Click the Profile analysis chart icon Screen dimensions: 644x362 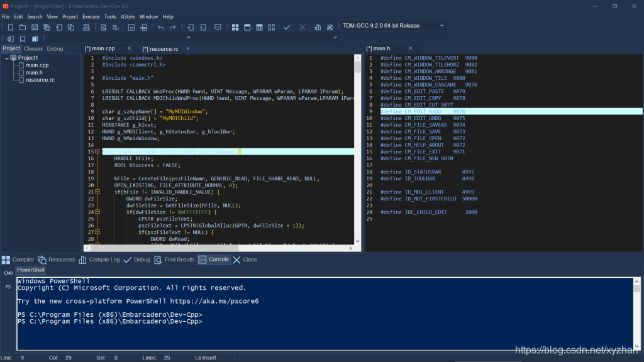318,28
